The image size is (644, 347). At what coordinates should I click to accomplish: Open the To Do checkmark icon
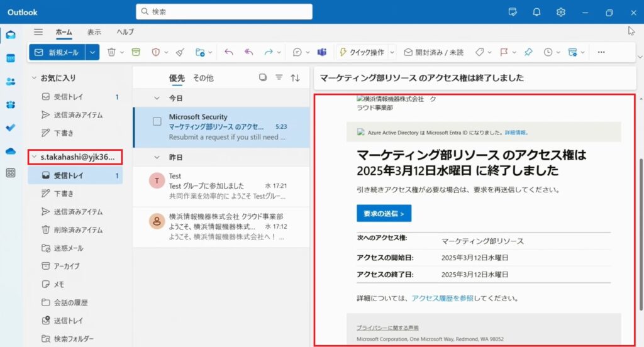(11, 128)
